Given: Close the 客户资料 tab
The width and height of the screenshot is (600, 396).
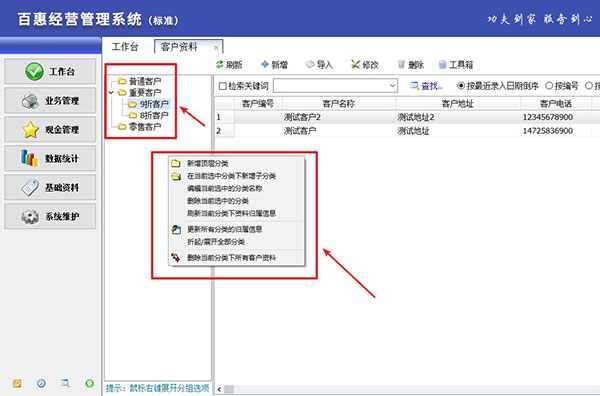Looking at the screenshot, I should (x=216, y=48).
